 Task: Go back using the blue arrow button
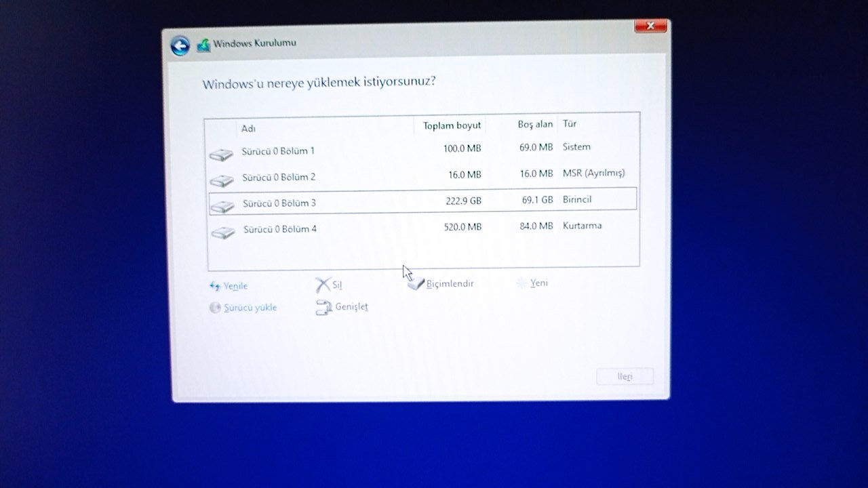(x=180, y=45)
